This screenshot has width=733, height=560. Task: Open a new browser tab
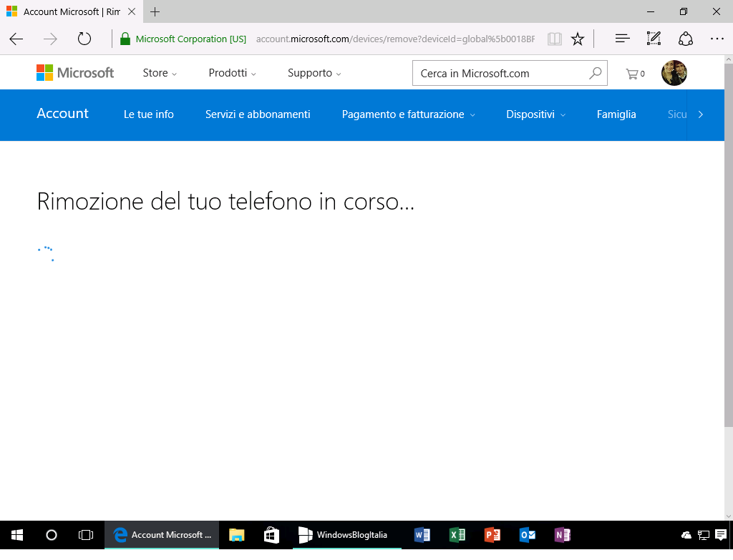click(155, 11)
